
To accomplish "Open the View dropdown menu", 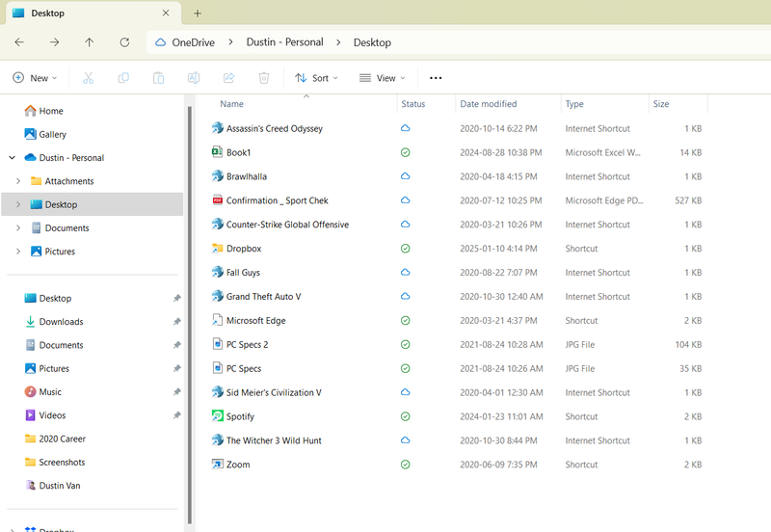I will pos(382,78).
